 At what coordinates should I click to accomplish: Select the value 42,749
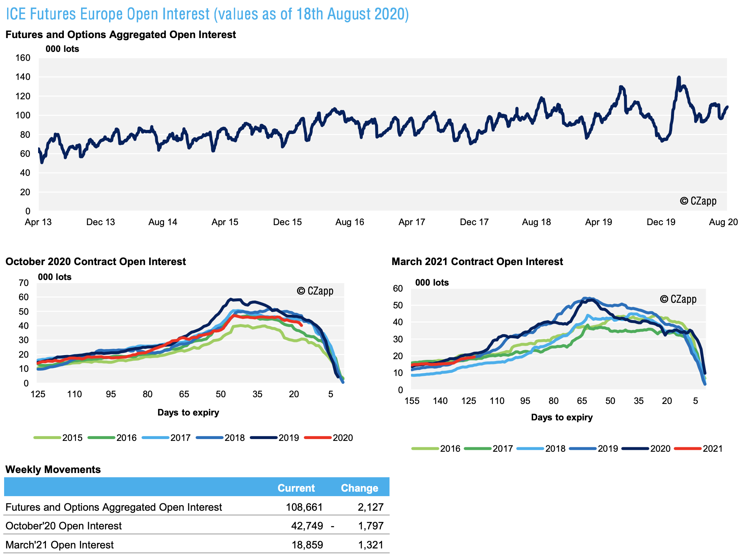pyautogui.click(x=307, y=526)
